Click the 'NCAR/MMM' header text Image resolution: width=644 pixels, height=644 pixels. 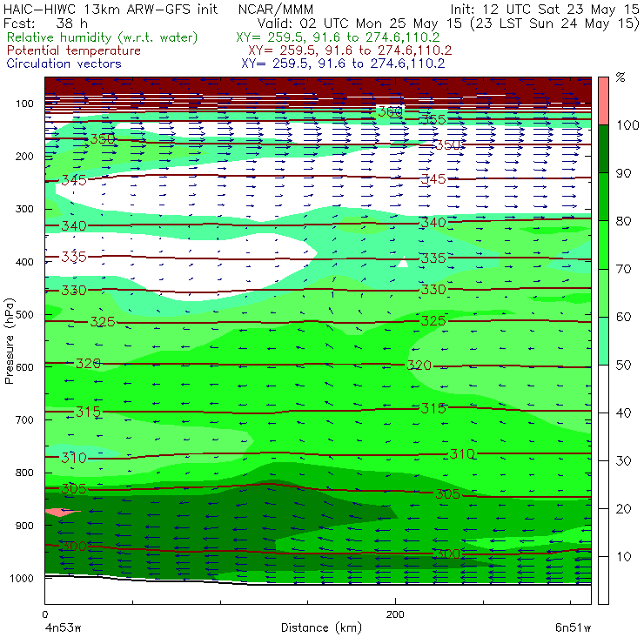(x=276, y=10)
